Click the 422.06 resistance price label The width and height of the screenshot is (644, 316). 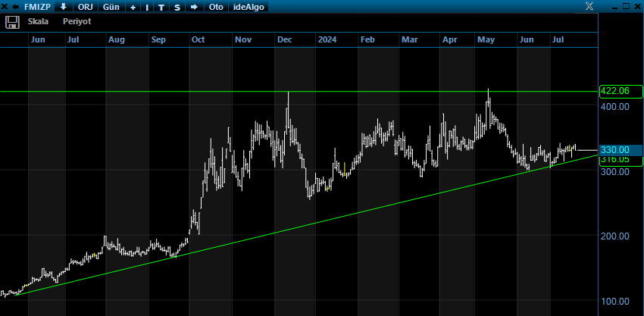click(x=621, y=91)
